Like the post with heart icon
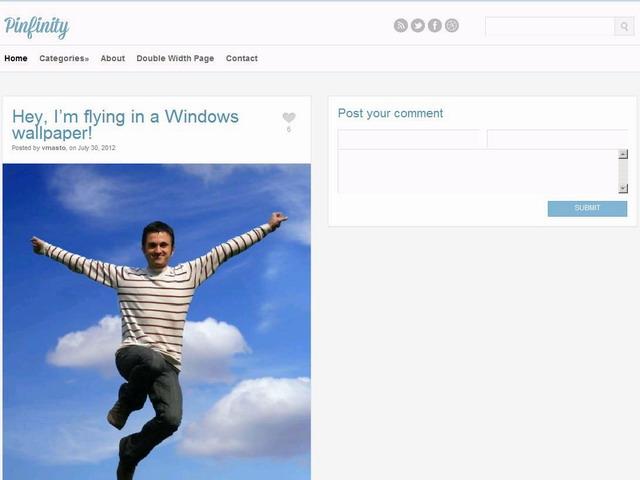The height and width of the screenshot is (480, 640). point(289,118)
